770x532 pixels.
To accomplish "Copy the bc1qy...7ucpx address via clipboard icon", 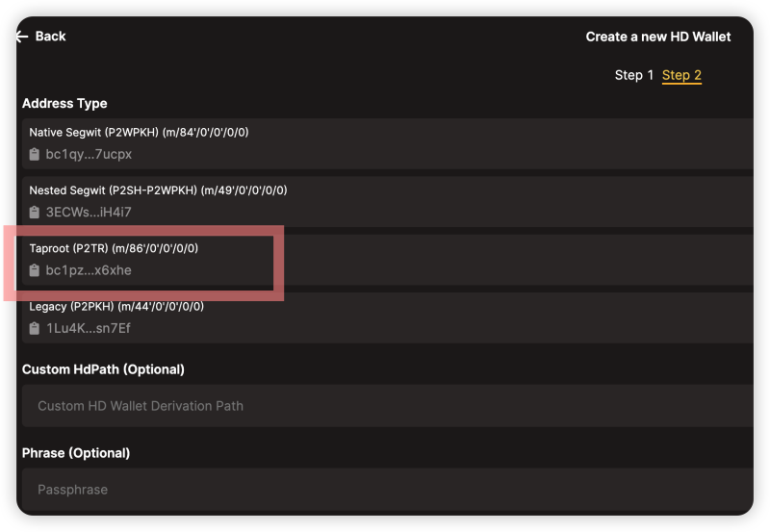I will (34, 154).
